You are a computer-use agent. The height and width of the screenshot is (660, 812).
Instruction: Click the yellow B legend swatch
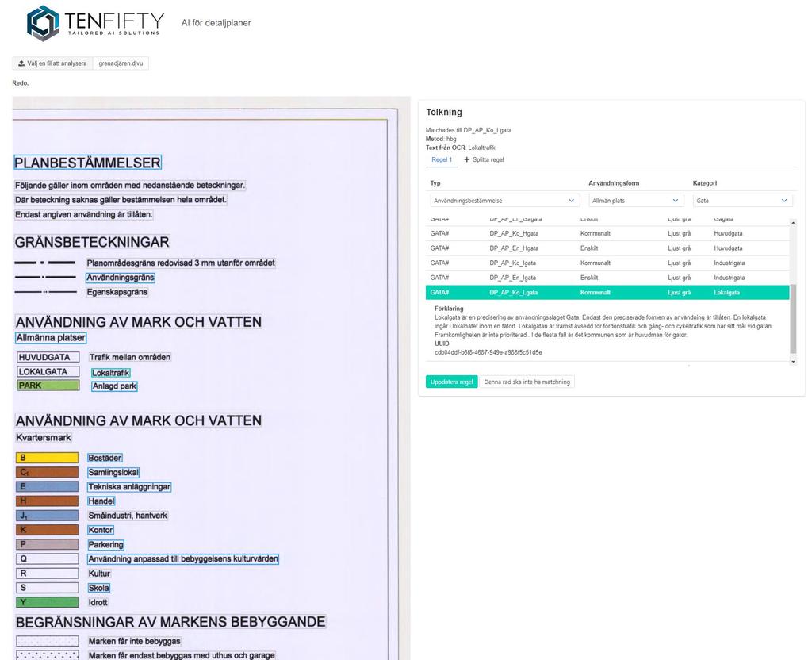click(x=47, y=458)
